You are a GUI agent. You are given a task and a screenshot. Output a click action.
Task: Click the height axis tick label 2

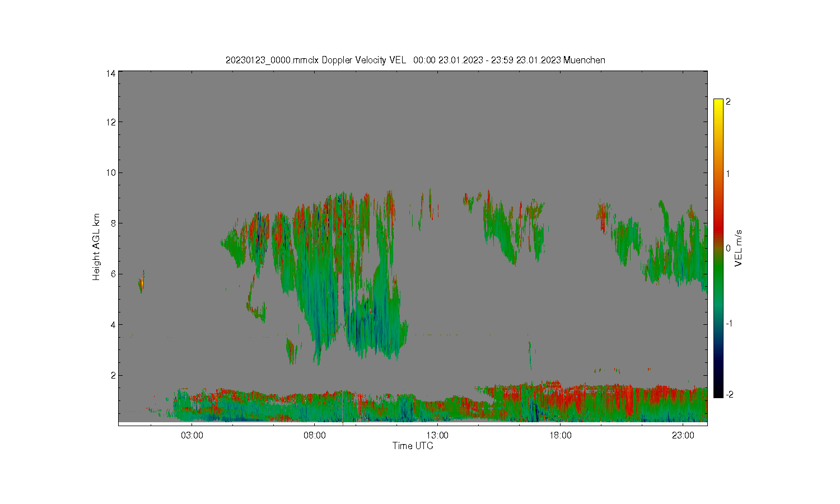(x=113, y=375)
